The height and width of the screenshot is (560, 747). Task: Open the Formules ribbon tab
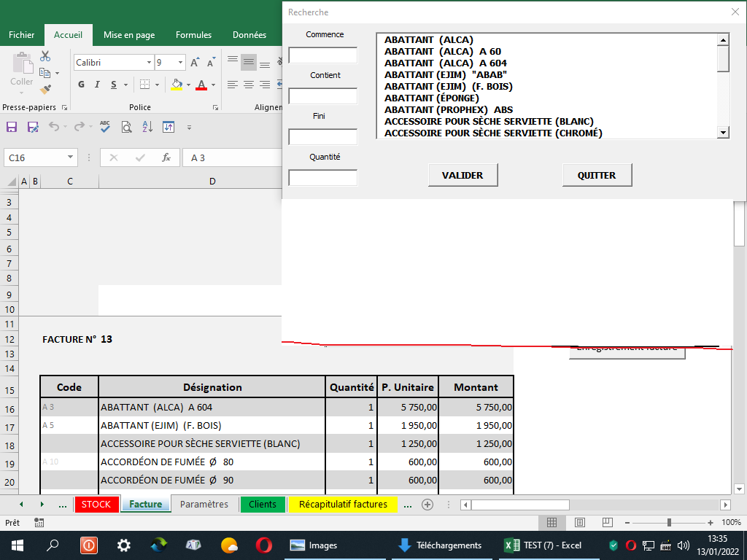193,34
